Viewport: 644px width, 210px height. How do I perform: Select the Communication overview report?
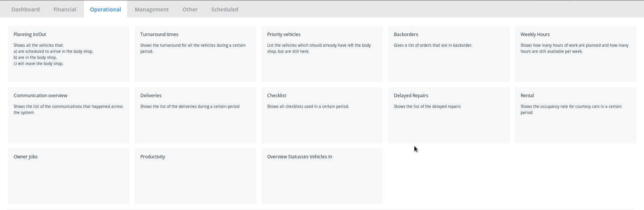[x=69, y=115]
